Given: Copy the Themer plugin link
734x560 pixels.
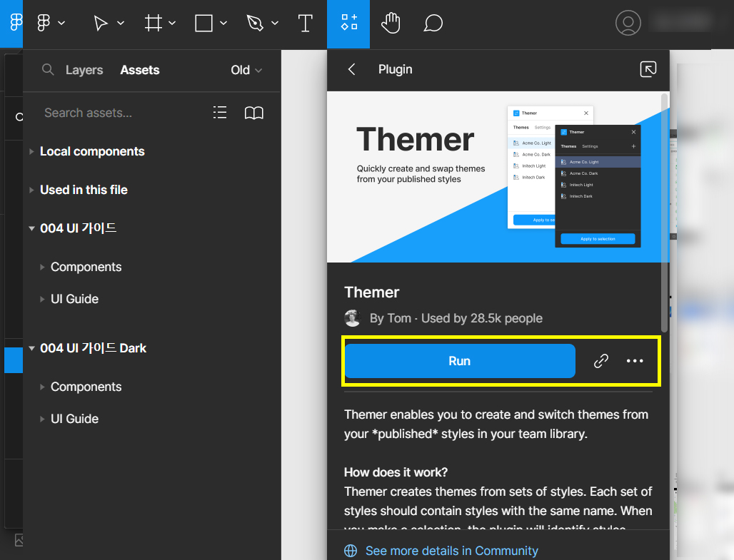Looking at the screenshot, I should pyautogui.click(x=601, y=361).
